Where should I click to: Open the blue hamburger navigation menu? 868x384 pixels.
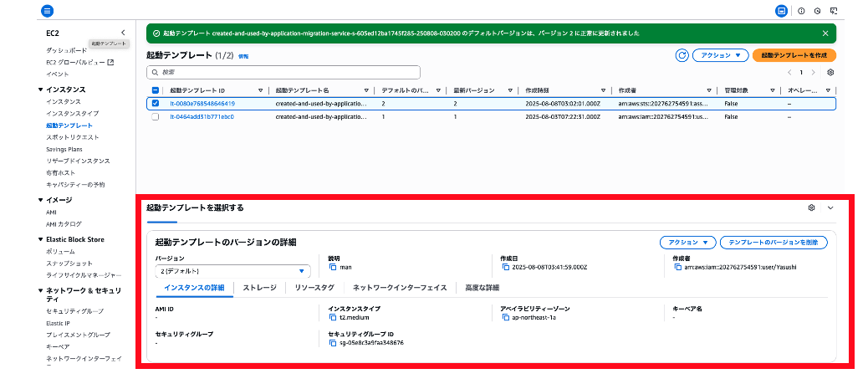click(x=47, y=11)
